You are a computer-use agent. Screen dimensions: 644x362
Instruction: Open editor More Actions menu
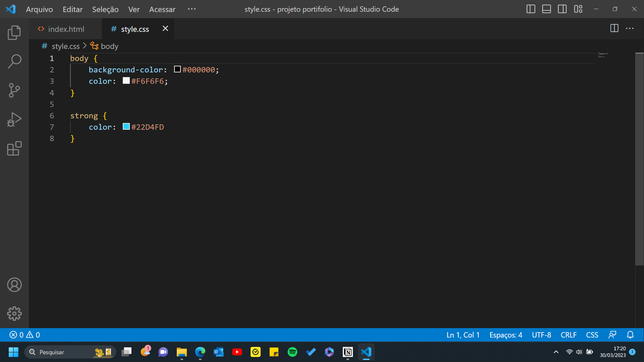(x=630, y=28)
